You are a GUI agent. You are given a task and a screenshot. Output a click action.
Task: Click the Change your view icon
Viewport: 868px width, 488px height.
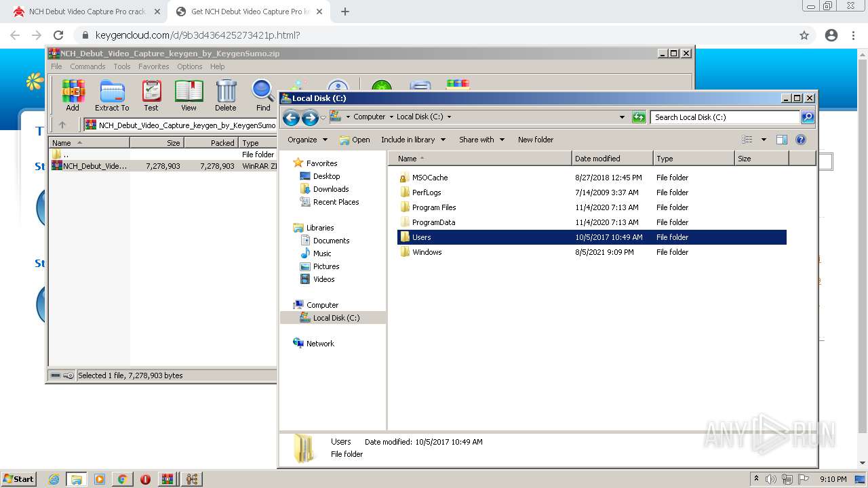click(747, 140)
